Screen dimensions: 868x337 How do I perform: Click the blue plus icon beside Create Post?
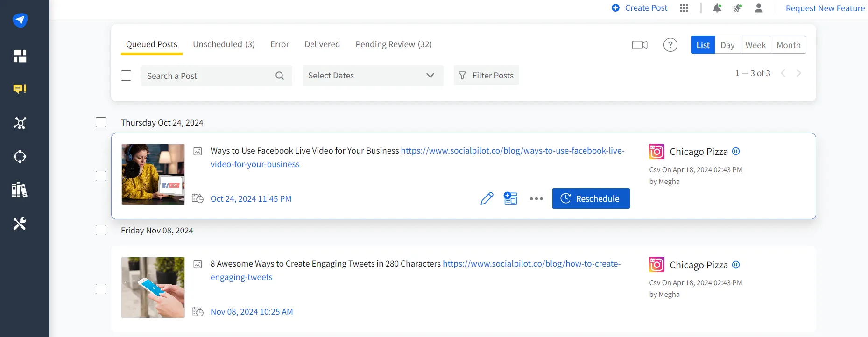point(615,8)
